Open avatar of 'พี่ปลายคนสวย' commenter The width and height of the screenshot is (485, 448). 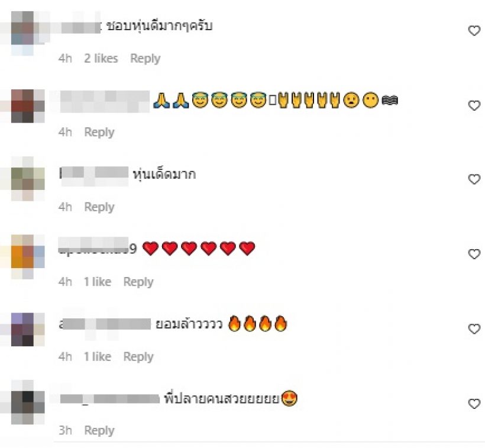tap(28, 402)
